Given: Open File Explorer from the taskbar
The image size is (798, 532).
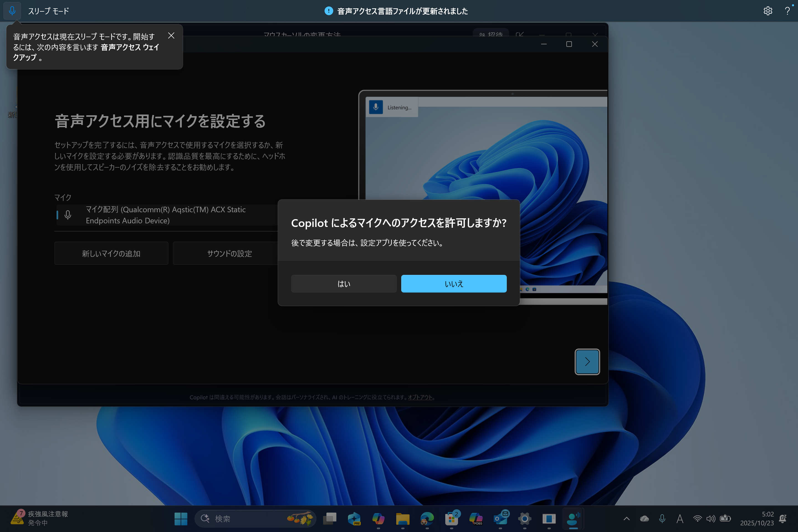Looking at the screenshot, I should [x=403, y=518].
